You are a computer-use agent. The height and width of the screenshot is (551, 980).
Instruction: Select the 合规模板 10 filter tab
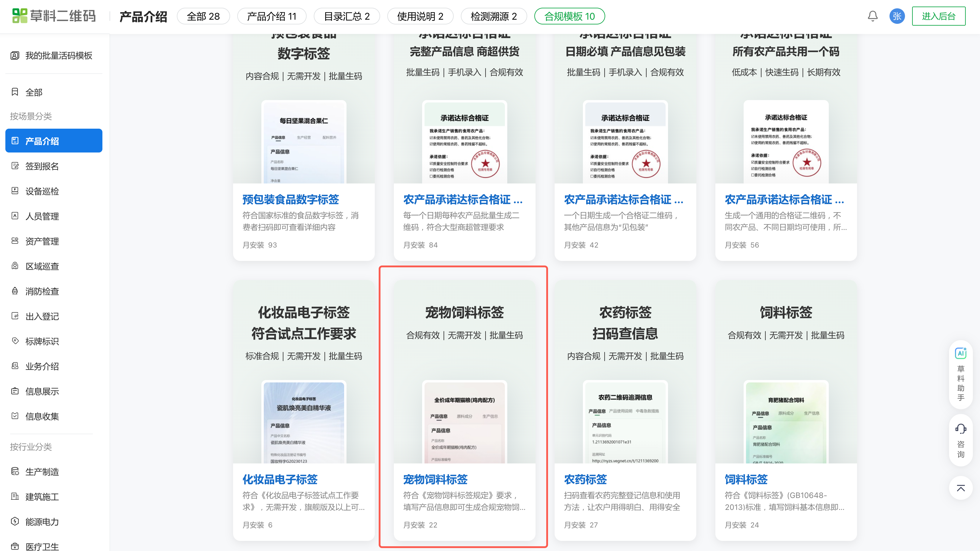tap(569, 16)
